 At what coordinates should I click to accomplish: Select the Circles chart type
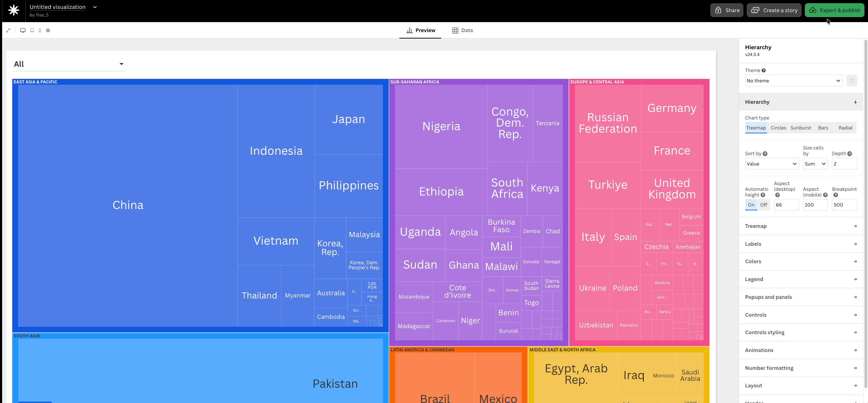coord(778,128)
